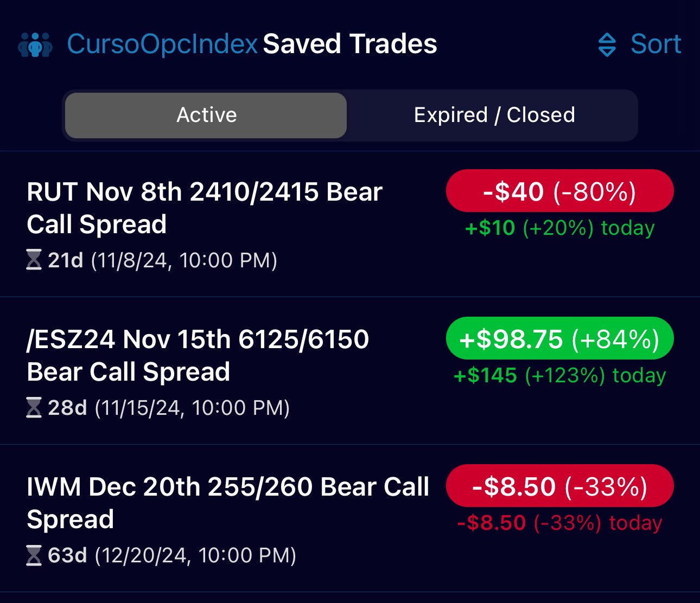Open /ESZ24 Nov 15th Bear Call Spread

click(x=198, y=355)
